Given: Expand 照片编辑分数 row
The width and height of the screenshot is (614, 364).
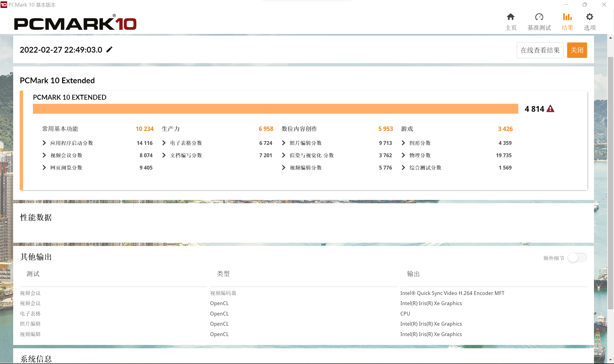Looking at the screenshot, I should (284, 143).
